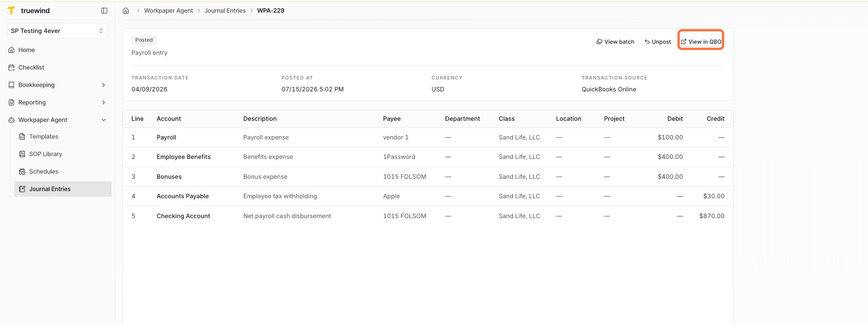Click the external link icon of View in QBO
The width and height of the screenshot is (868, 325).
point(684,42)
